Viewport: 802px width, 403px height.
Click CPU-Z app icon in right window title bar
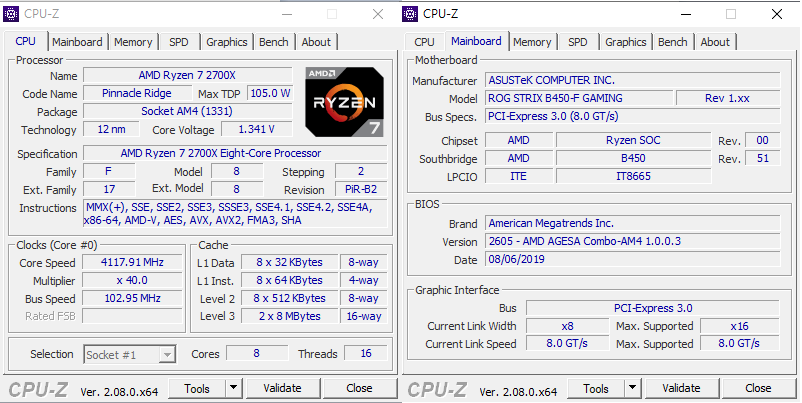pyautogui.click(x=410, y=14)
